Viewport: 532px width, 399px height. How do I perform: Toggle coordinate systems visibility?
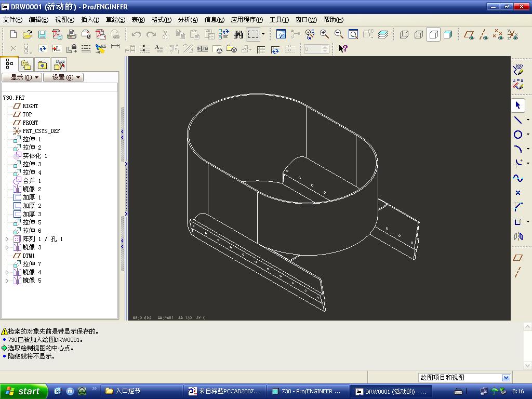[x=513, y=34]
